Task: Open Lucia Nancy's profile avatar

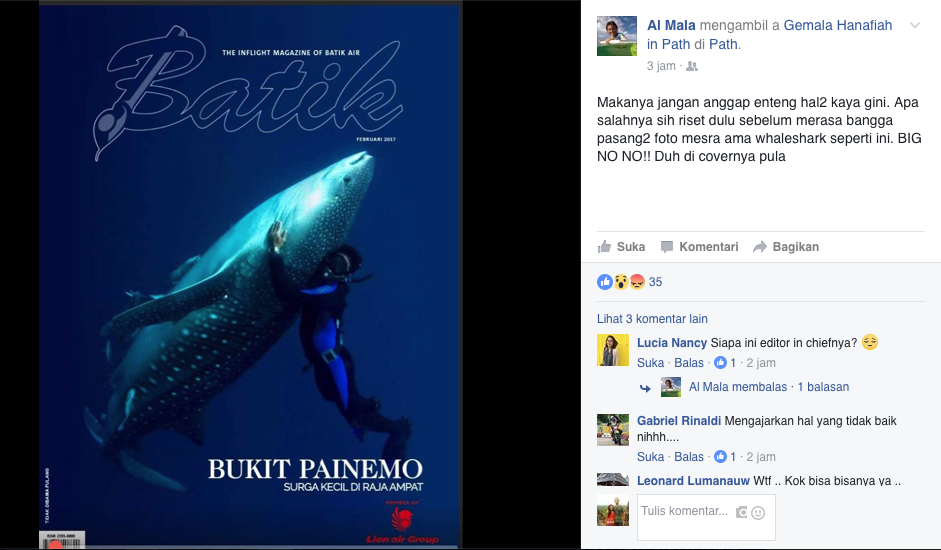Action: (613, 350)
